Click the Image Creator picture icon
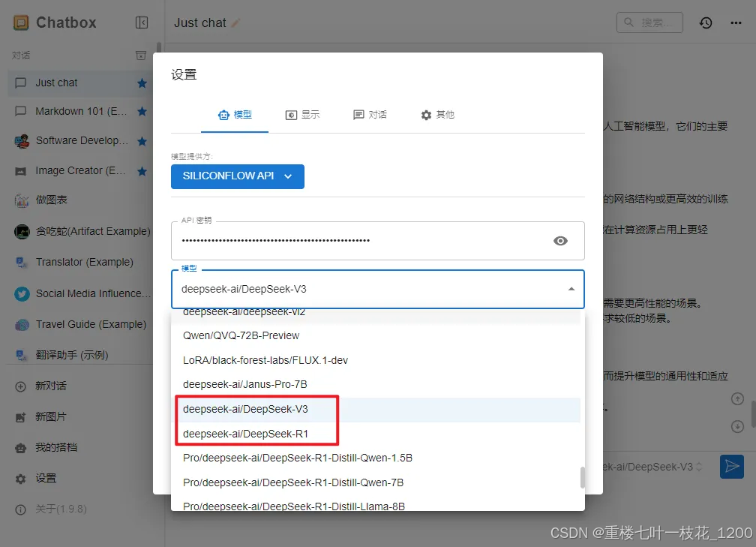The width and height of the screenshot is (756, 547). coord(21,171)
